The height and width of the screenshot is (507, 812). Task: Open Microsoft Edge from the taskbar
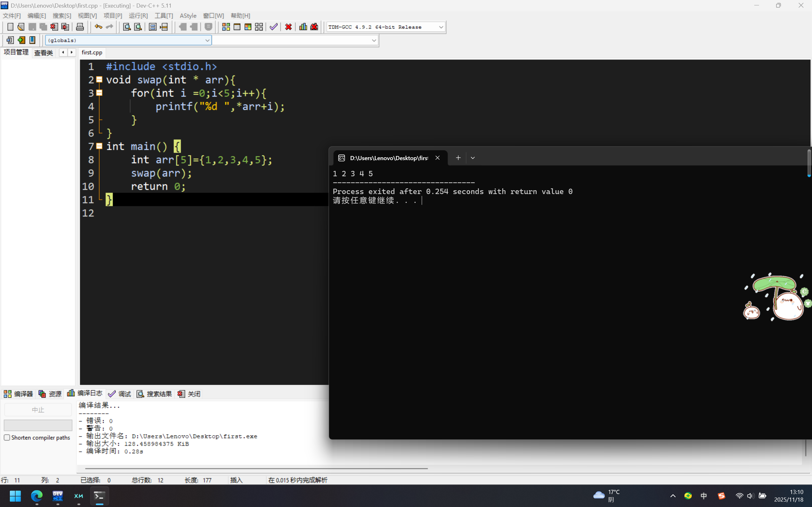click(x=36, y=496)
